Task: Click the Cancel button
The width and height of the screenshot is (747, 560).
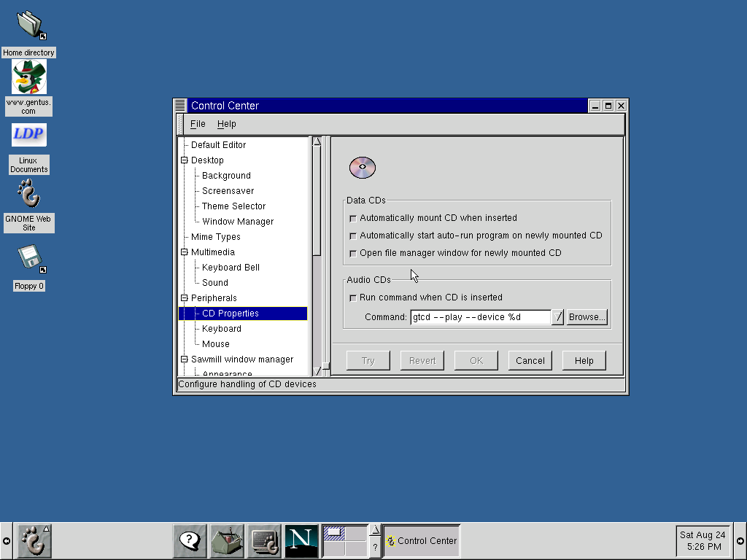Action: (x=530, y=360)
